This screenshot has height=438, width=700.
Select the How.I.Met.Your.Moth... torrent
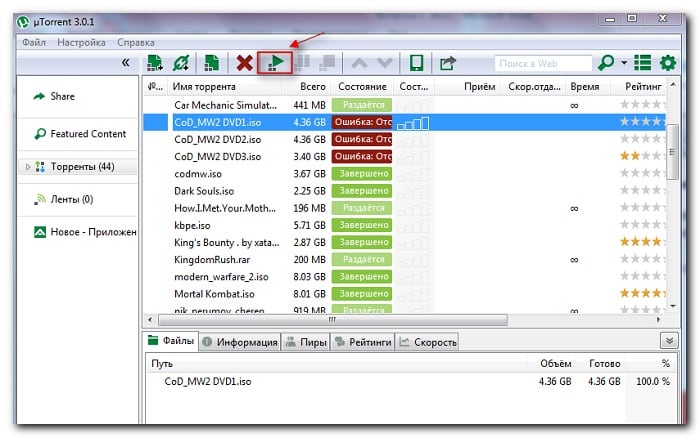coord(404,208)
